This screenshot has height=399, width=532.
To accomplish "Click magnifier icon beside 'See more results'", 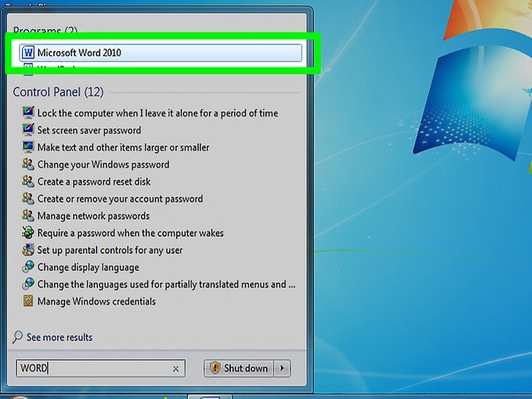I will point(18,338).
